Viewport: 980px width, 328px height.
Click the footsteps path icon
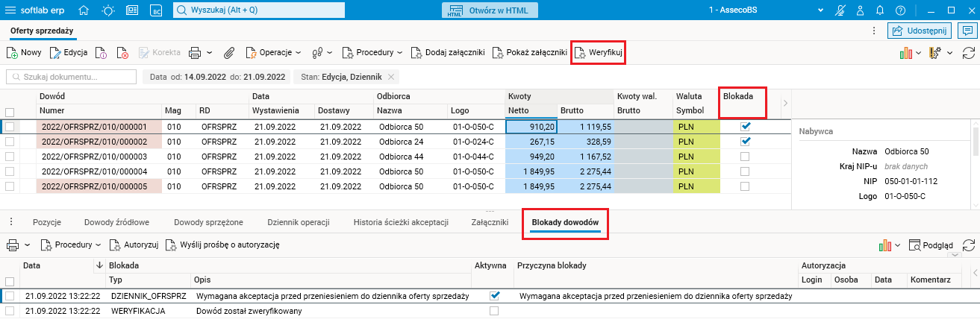pyautogui.click(x=317, y=53)
